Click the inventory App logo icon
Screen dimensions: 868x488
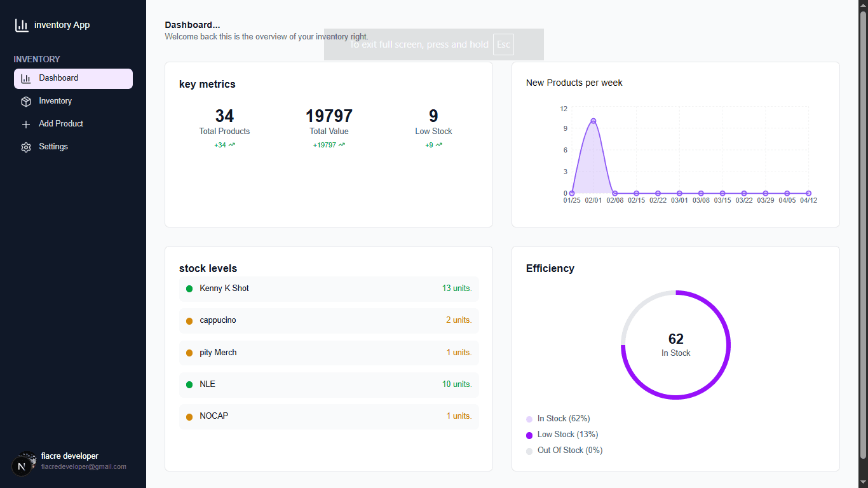tap(21, 25)
